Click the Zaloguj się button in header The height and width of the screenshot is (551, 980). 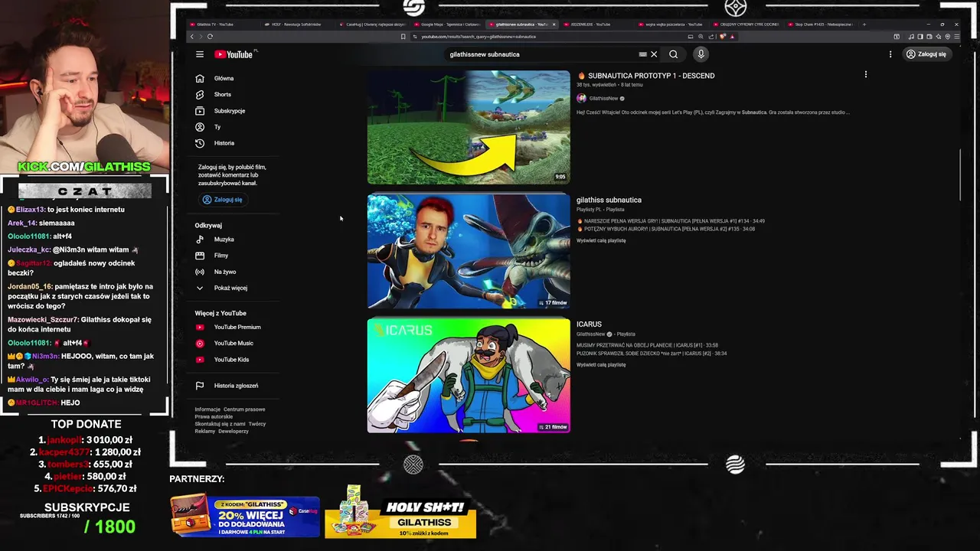pyautogui.click(x=926, y=54)
